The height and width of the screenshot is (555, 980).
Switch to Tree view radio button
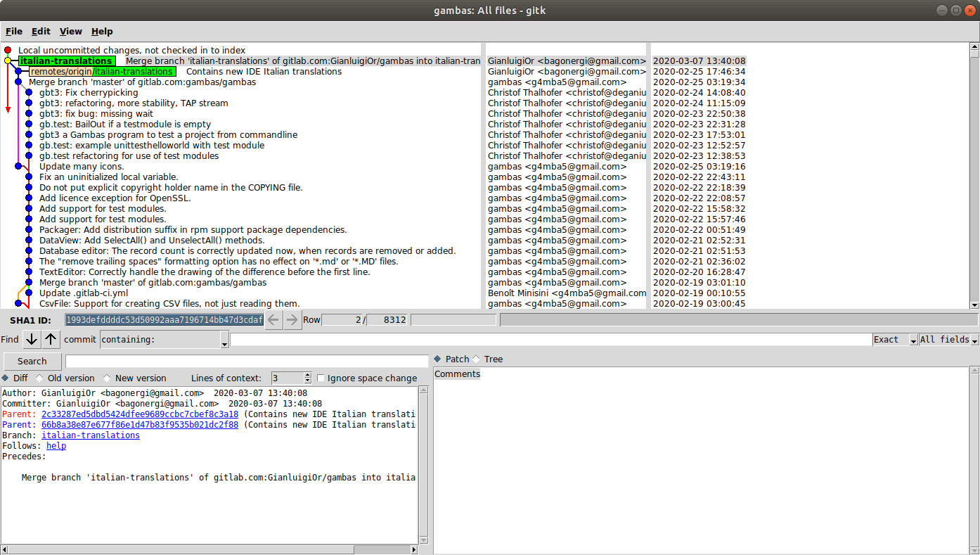tap(477, 359)
